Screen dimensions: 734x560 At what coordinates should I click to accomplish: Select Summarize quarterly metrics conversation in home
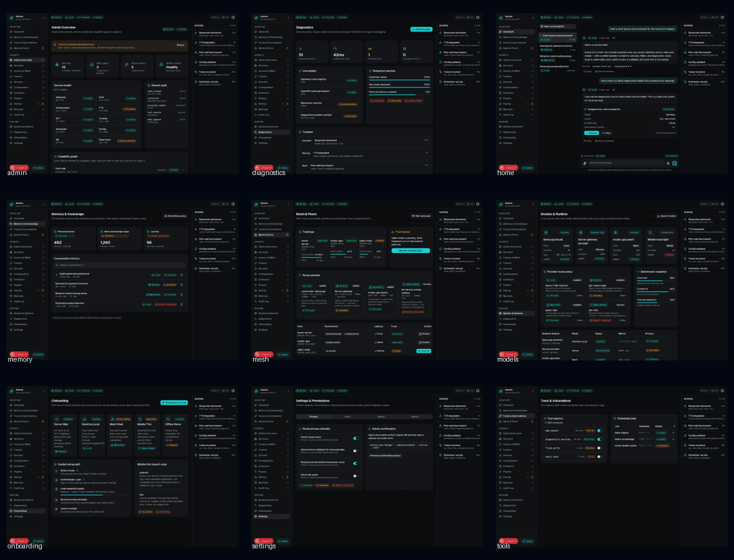pyautogui.click(x=558, y=47)
